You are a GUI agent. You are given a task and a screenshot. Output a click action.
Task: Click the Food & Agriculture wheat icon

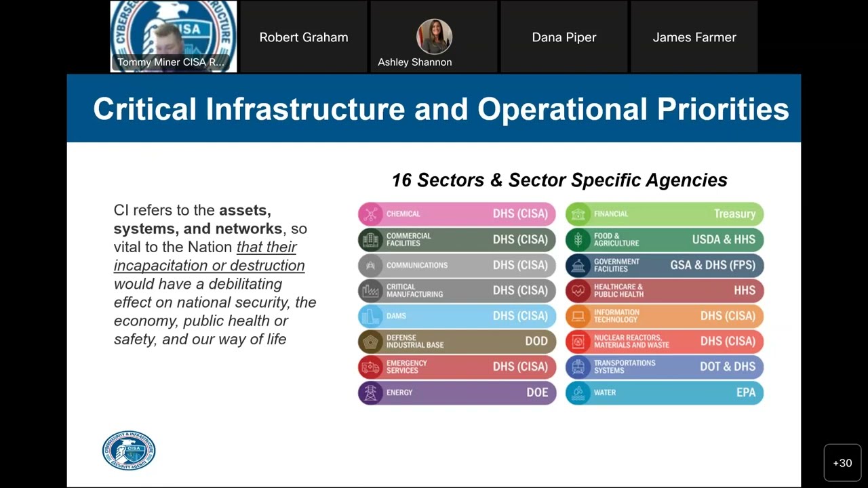578,240
